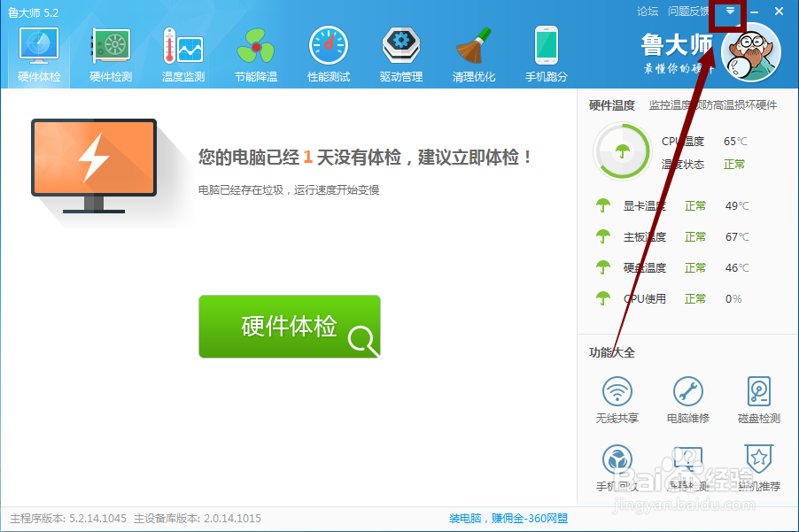Click the green umbrella icon beside 显卡温度
This screenshot has width=799, height=532.
tap(603, 205)
